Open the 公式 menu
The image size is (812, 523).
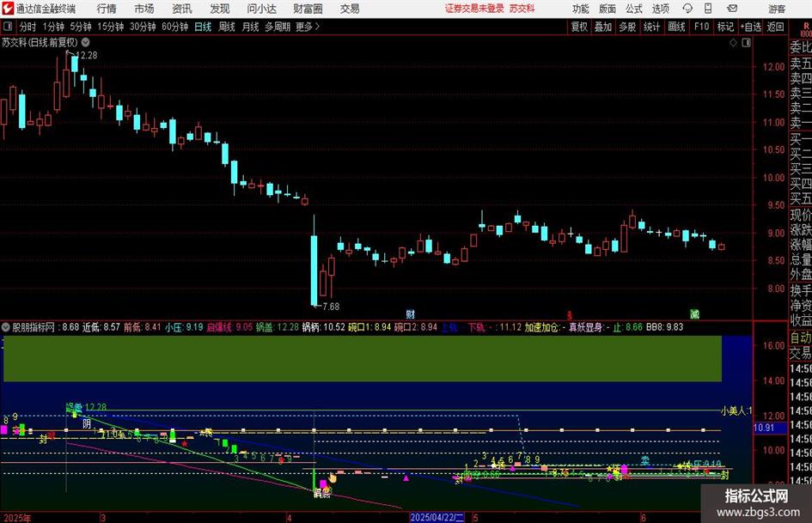(634, 9)
